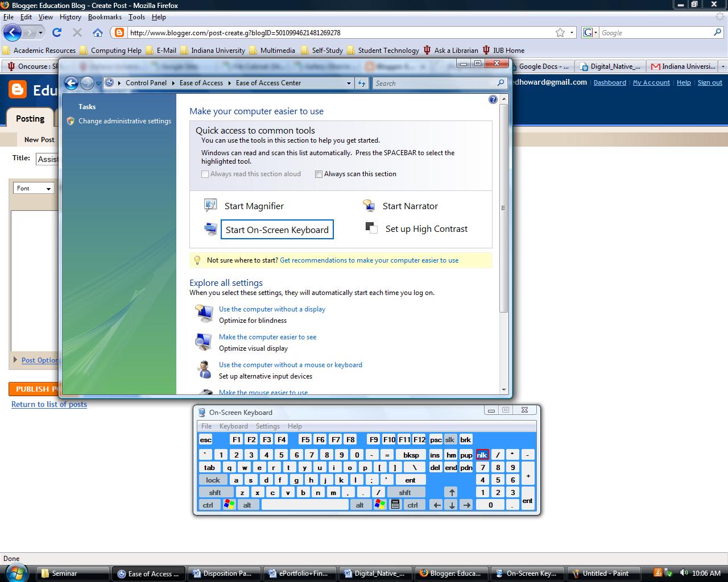The height and width of the screenshot is (582, 728).
Task: Follow the Return to list of posts link
Action: pyautogui.click(x=49, y=404)
